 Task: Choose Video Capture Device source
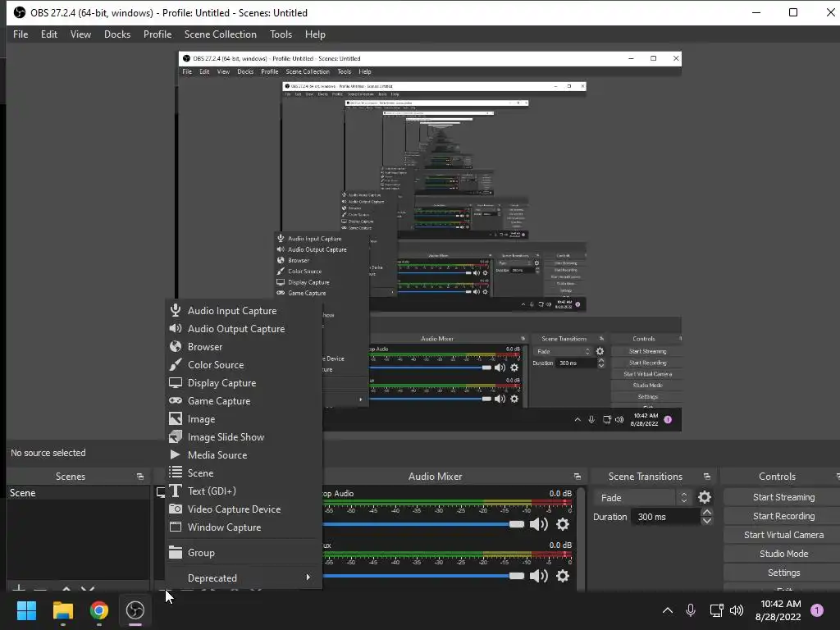pyautogui.click(x=244, y=509)
